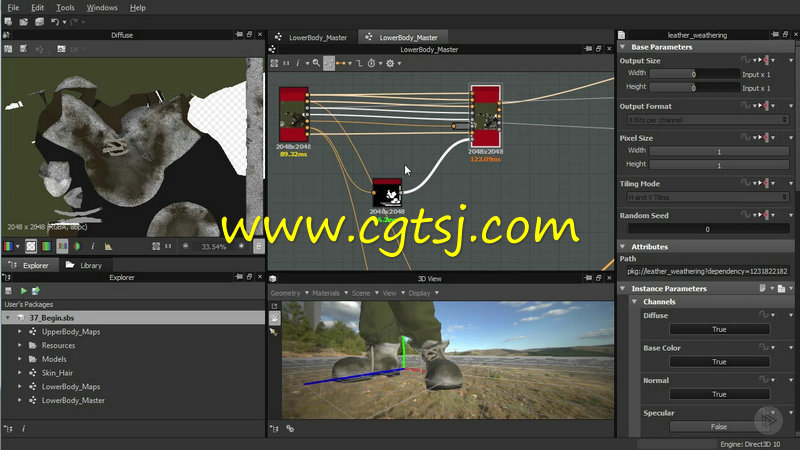Click the Open package icon in main toolbar

coord(23,22)
